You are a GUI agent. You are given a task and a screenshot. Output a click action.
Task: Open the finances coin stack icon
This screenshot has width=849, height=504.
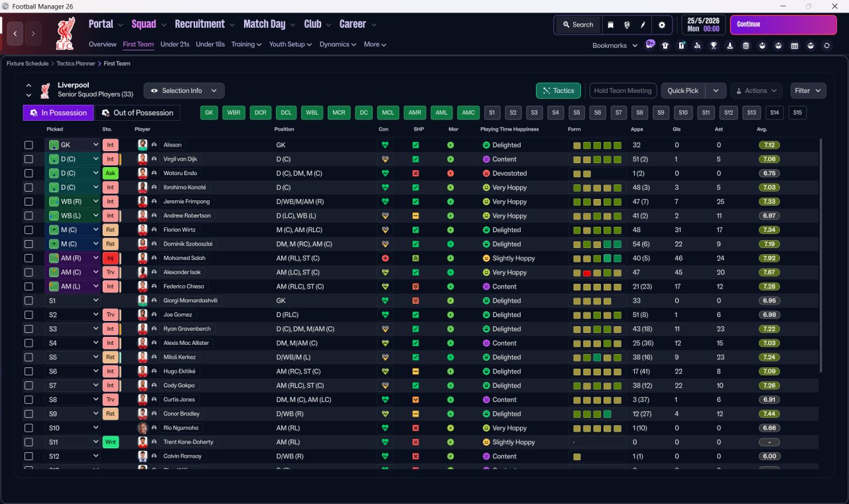tap(746, 46)
